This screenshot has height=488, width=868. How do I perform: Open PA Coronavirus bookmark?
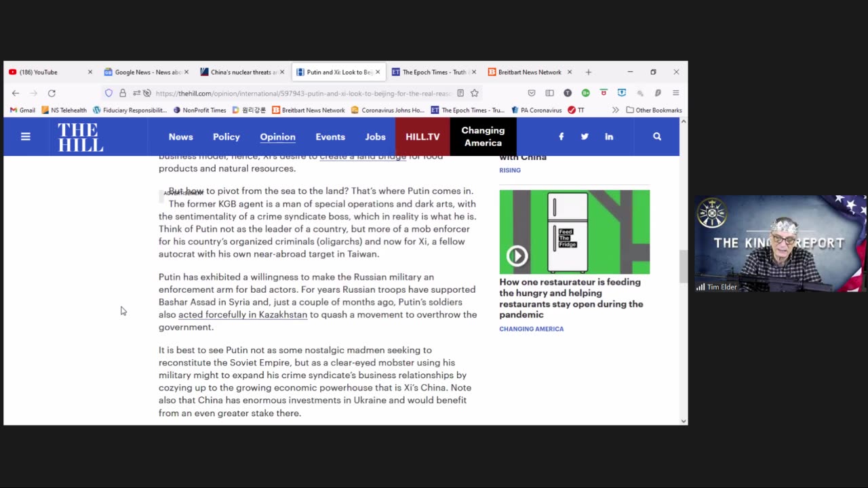[x=536, y=110]
